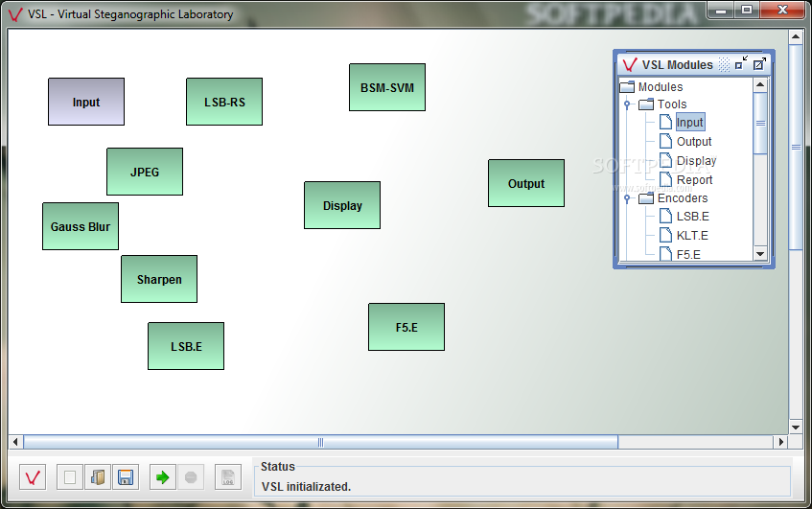Select Display in the module tree
The height and width of the screenshot is (509, 812).
696,160
